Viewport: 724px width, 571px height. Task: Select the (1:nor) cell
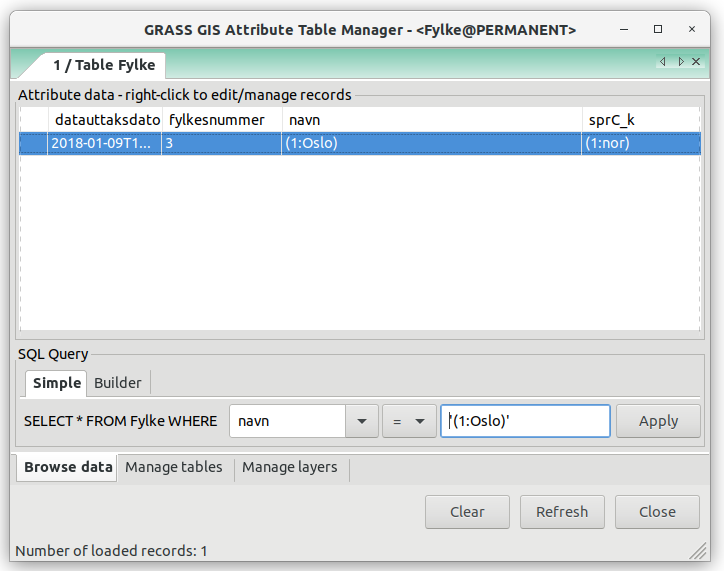coord(641,143)
